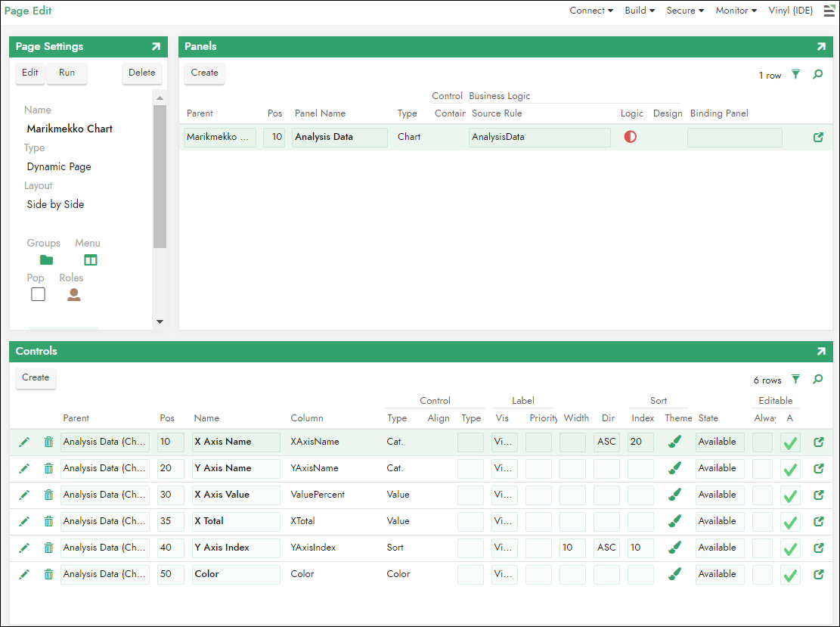Click Create button in Controls panel
The height and width of the screenshot is (627, 840).
tap(36, 378)
